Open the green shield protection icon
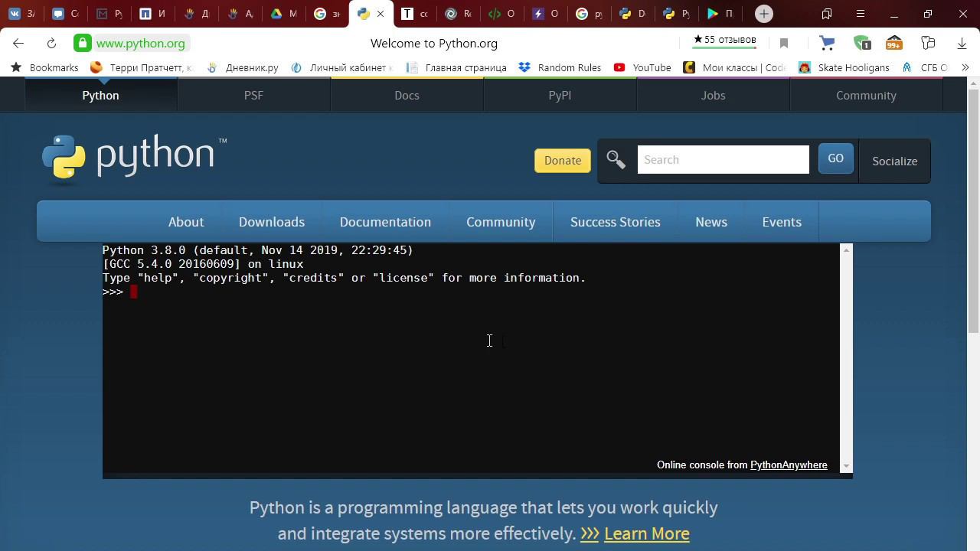Viewport: 980px width, 551px height. click(862, 44)
